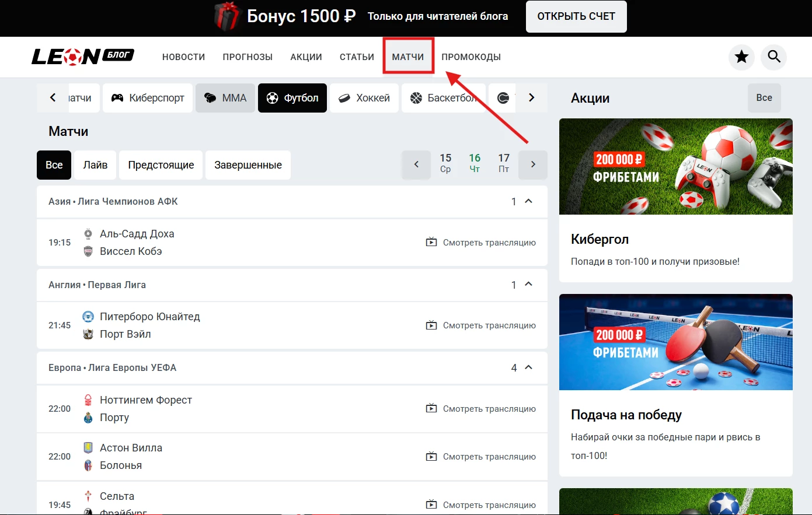Viewport: 812px width, 515px height.
Task: Select date 17 Пт
Action: pos(504,163)
